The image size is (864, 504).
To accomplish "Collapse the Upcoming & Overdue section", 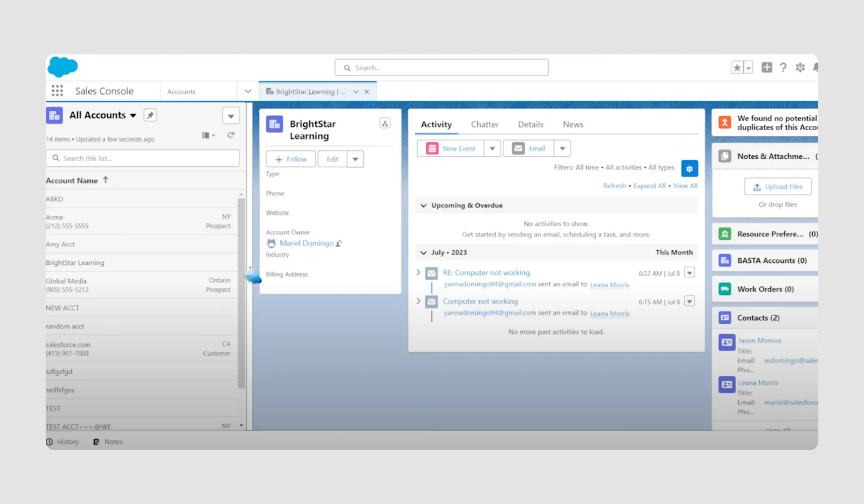I will pos(424,205).
